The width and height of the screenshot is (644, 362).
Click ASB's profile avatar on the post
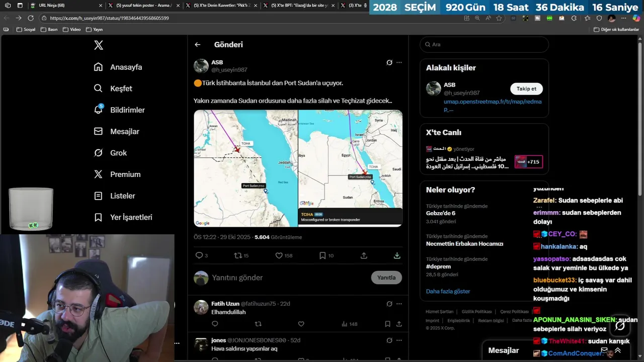pyautogui.click(x=201, y=66)
